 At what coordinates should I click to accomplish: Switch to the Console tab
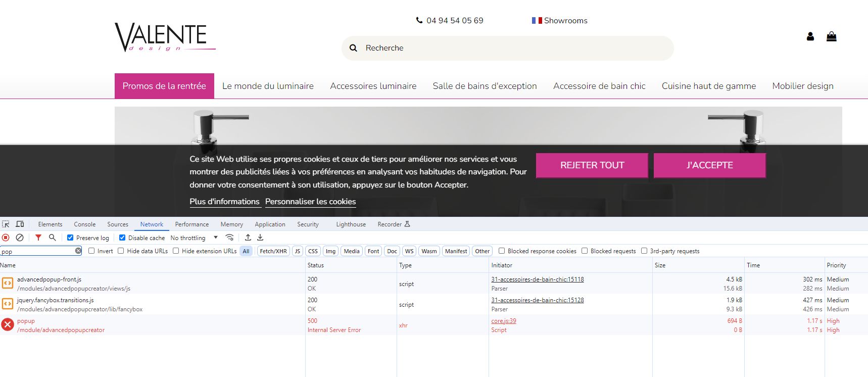84,224
